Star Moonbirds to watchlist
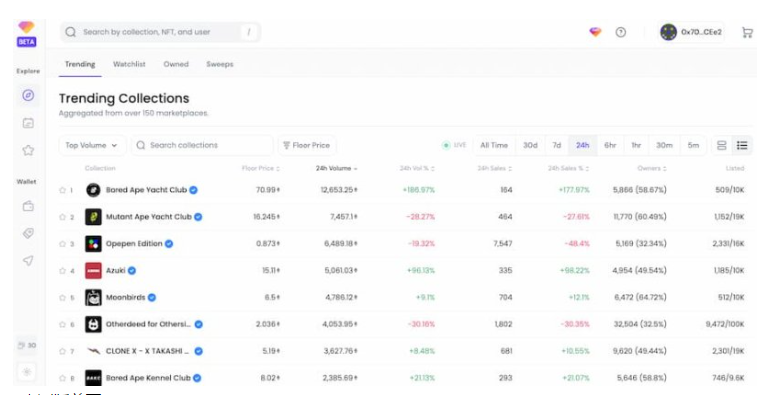The image size is (770, 395). click(x=62, y=298)
